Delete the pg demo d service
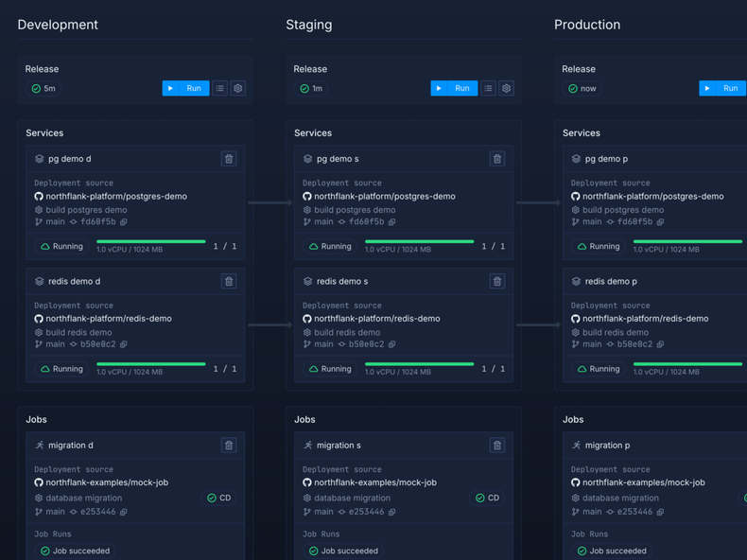Image resolution: width=747 pixels, height=560 pixels. [x=229, y=159]
